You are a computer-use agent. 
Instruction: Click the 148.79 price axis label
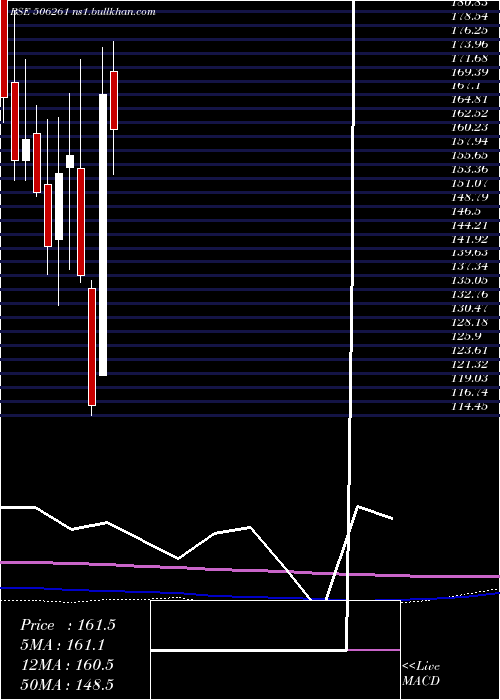[470, 197]
